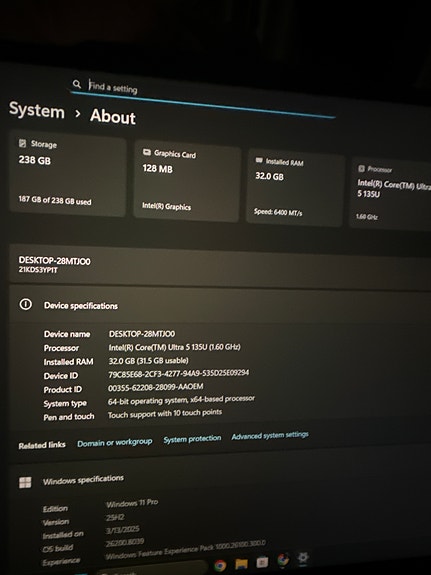Click the search magnifier icon
Screen dimensions: 431x575
point(76,84)
